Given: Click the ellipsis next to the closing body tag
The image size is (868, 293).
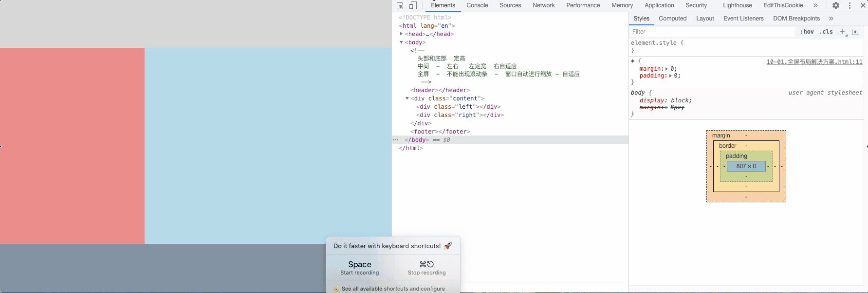Looking at the screenshot, I should (x=395, y=140).
